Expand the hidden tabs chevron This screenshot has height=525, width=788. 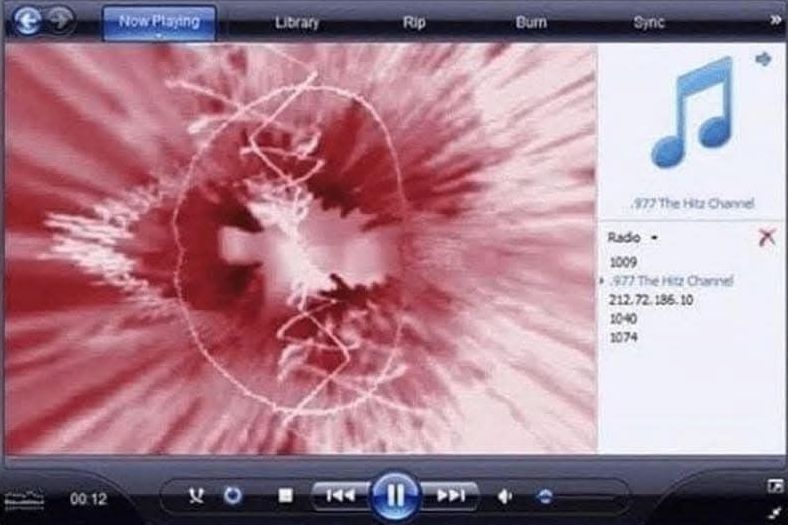pos(776,20)
